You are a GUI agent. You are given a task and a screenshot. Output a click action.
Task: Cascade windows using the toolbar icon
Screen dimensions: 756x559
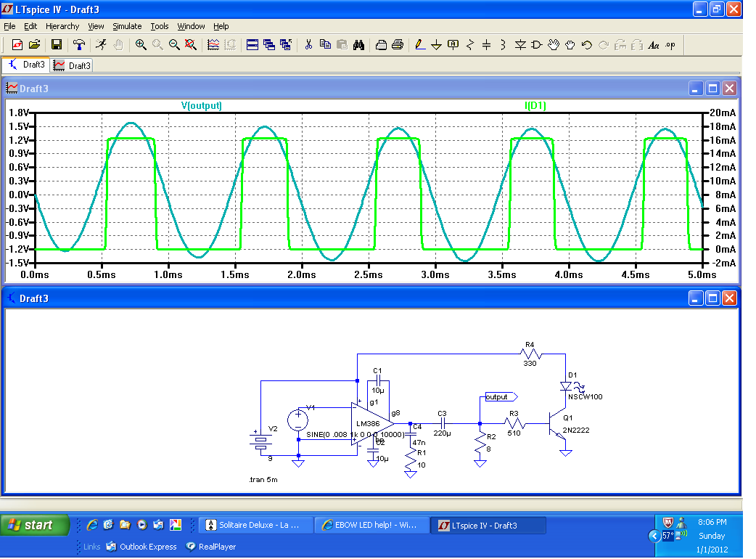269,45
